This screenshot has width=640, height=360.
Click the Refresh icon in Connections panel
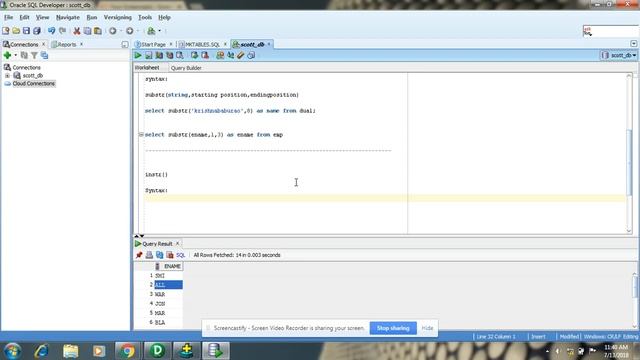pyautogui.click(x=24, y=55)
